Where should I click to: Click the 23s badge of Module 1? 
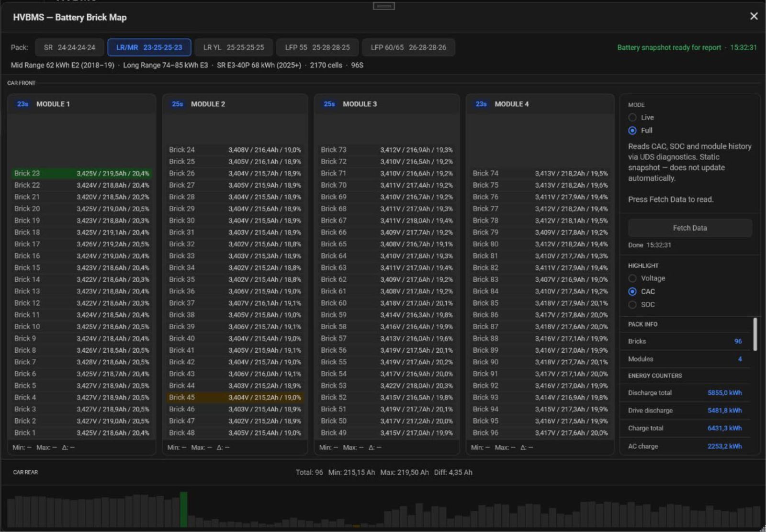pyautogui.click(x=23, y=104)
